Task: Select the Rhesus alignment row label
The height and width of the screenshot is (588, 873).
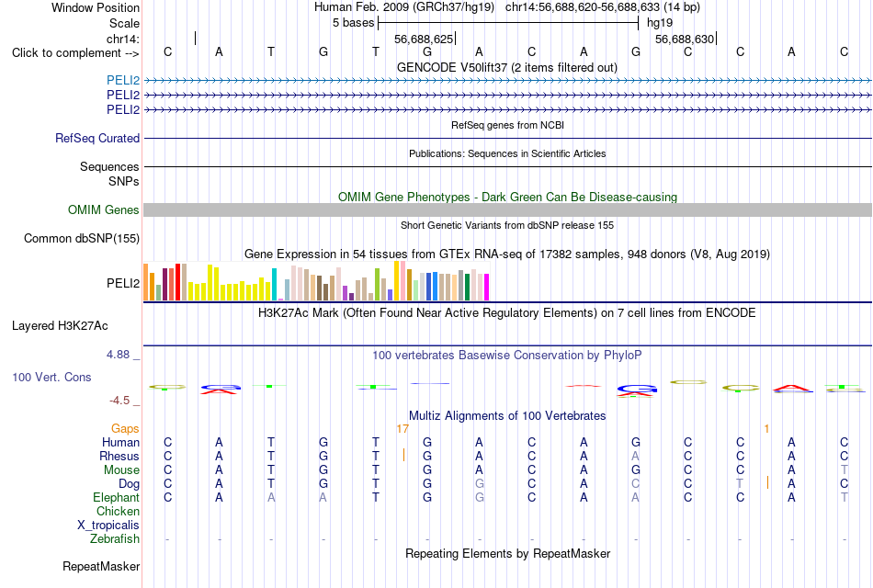Action: (119, 456)
